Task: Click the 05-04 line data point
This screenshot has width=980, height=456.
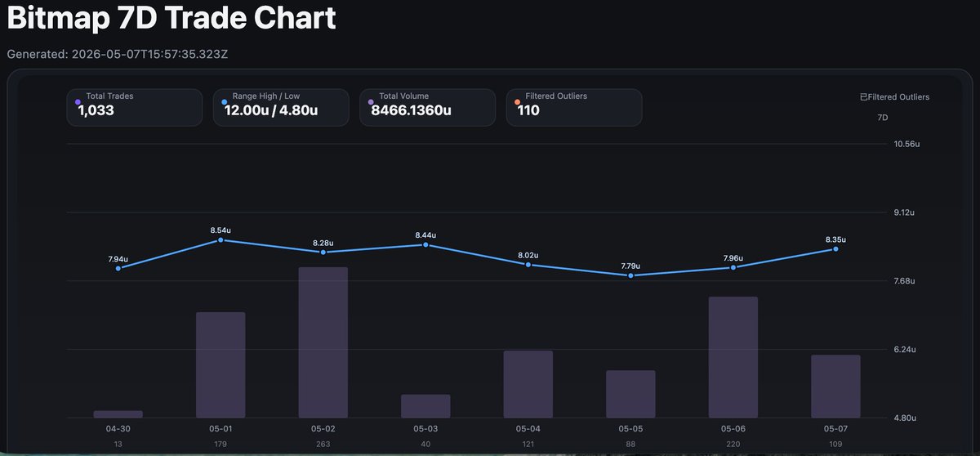Action: tap(528, 265)
